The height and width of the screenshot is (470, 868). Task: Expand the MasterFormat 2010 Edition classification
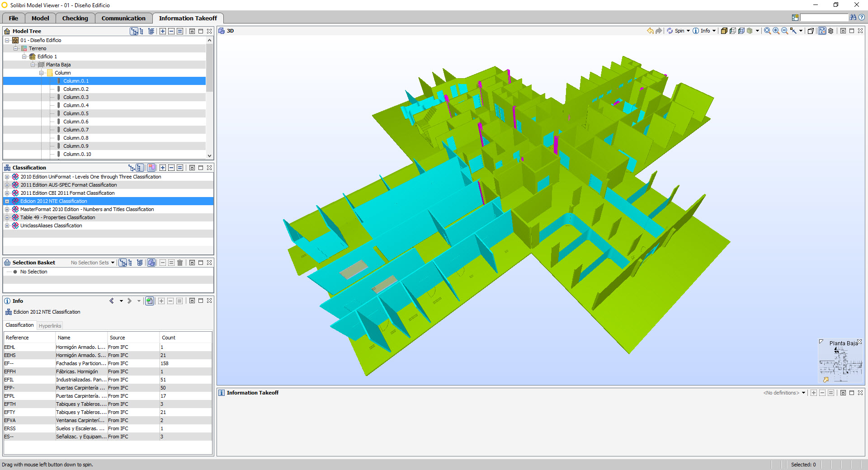point(7,209)
